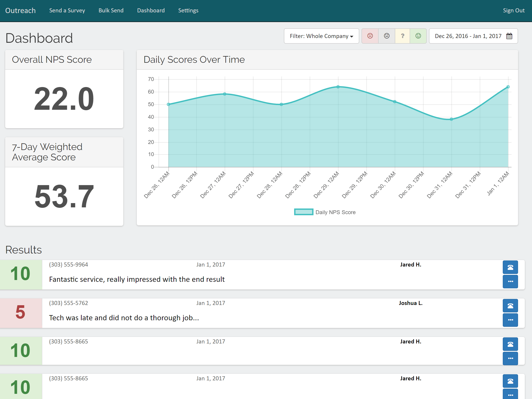Open Settings from the top navigation
Viewport: 532px width, 399px height.
point(188,10)
